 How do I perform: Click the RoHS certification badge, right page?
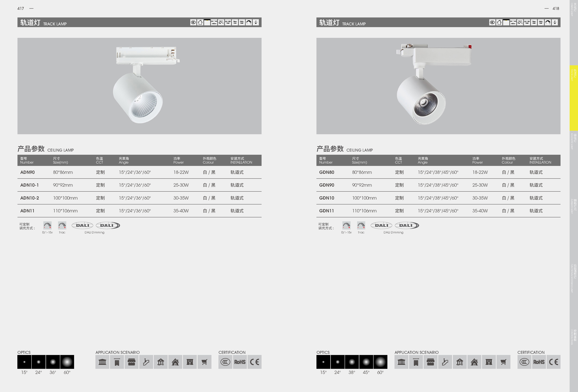(539, 362)
